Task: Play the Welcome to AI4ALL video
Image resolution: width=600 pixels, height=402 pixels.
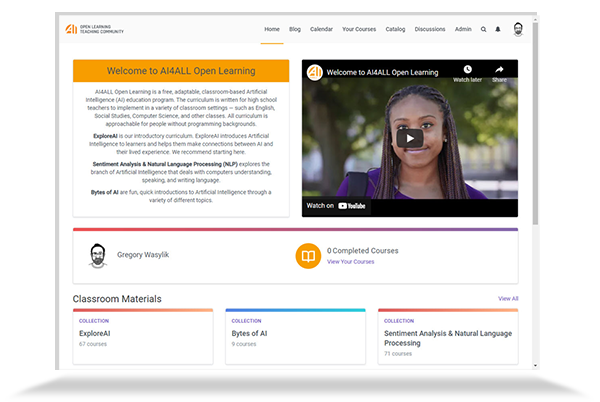Action: point(410,138)
